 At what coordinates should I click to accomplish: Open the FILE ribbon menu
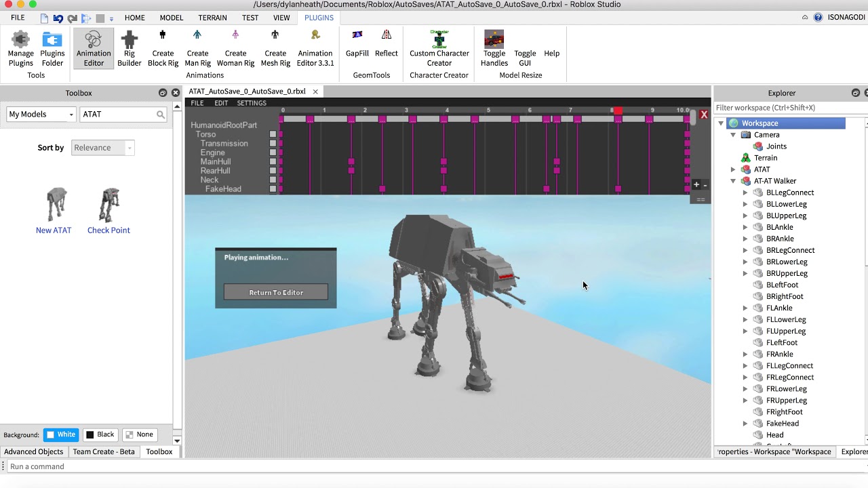18,18
